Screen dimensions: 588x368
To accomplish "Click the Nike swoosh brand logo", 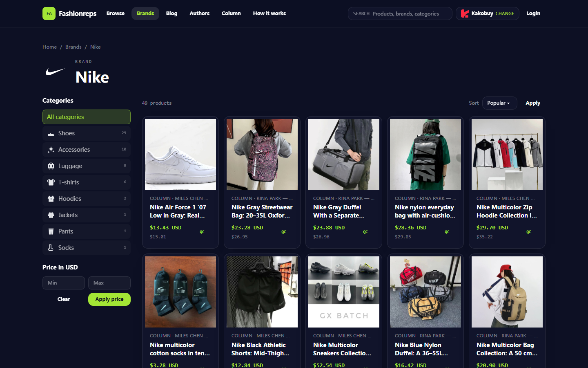I will pyautogui.click(x=55, y=72).
